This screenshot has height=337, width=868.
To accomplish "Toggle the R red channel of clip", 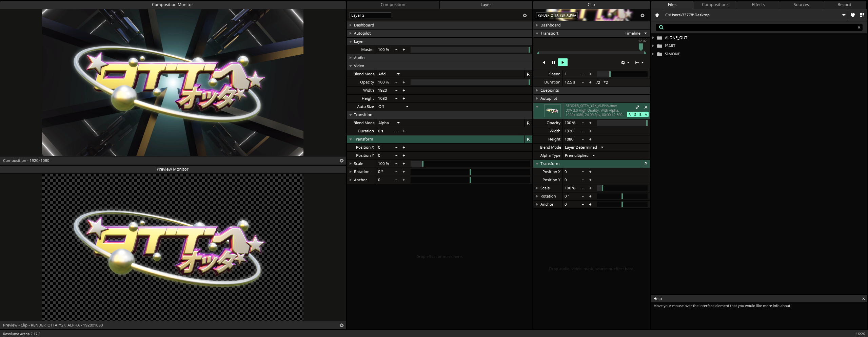I will [x=630, y=115].
